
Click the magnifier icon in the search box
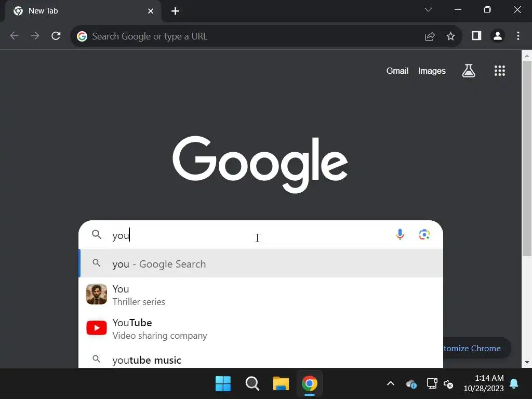97,234
